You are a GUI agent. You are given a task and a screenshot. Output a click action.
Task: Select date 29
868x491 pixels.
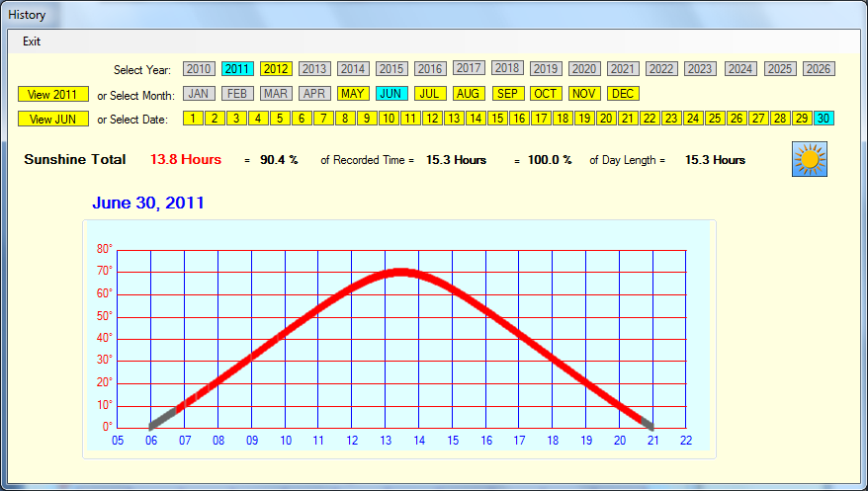tap(802, 119)
